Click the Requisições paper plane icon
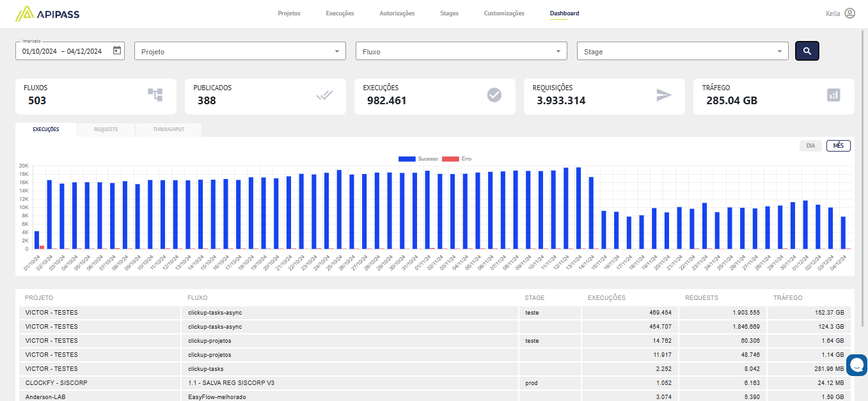Screen dimensions: 868x401 [x=664, y=95]
